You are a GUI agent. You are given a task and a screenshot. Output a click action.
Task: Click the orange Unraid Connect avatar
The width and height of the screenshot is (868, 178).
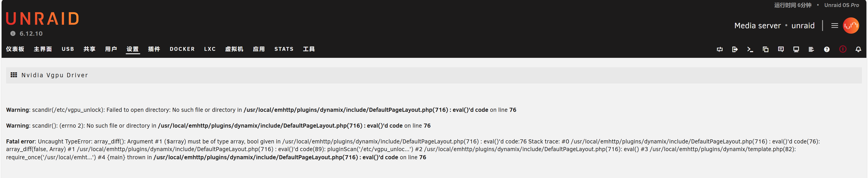tap(851, 26)
